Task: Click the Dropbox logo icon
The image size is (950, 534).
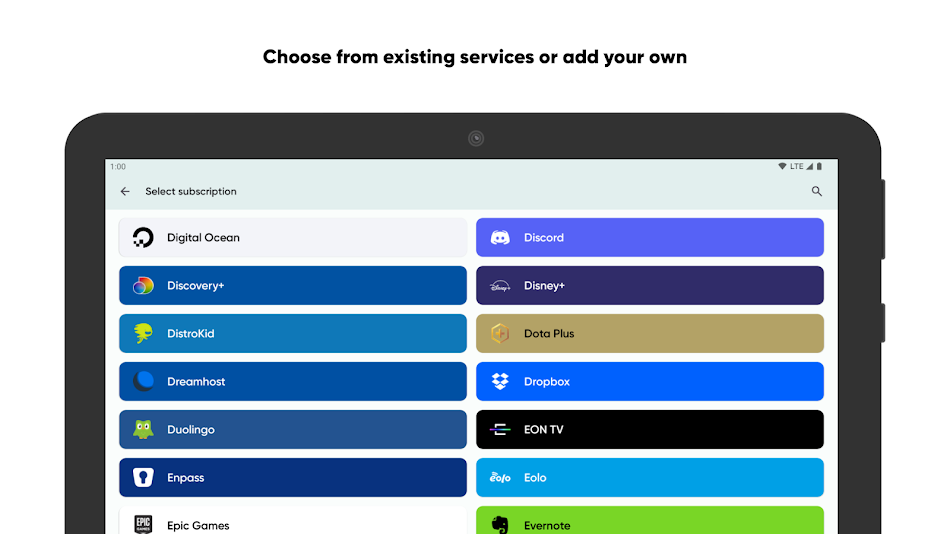Action: tap(500, 381)
